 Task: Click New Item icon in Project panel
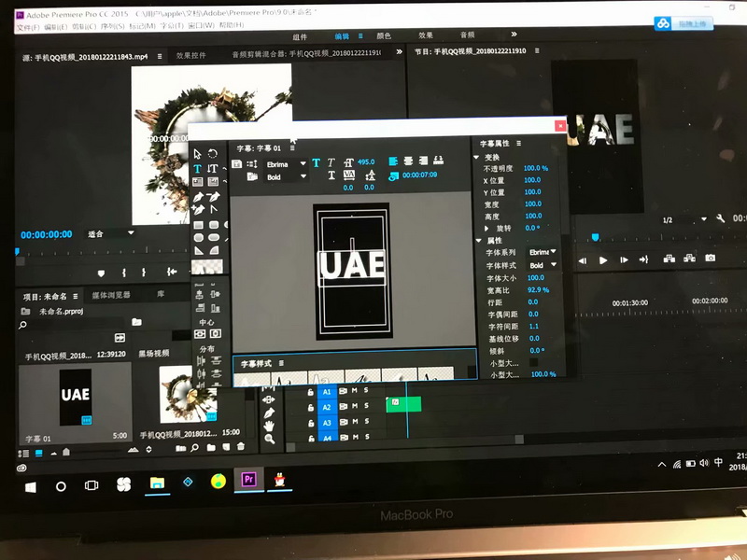[x=226, y=447]
